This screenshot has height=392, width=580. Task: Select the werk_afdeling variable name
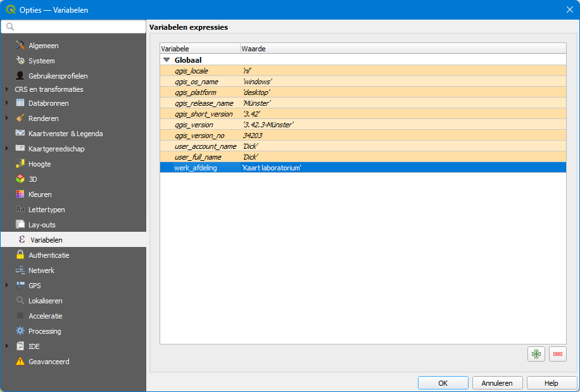coord(196,168)
